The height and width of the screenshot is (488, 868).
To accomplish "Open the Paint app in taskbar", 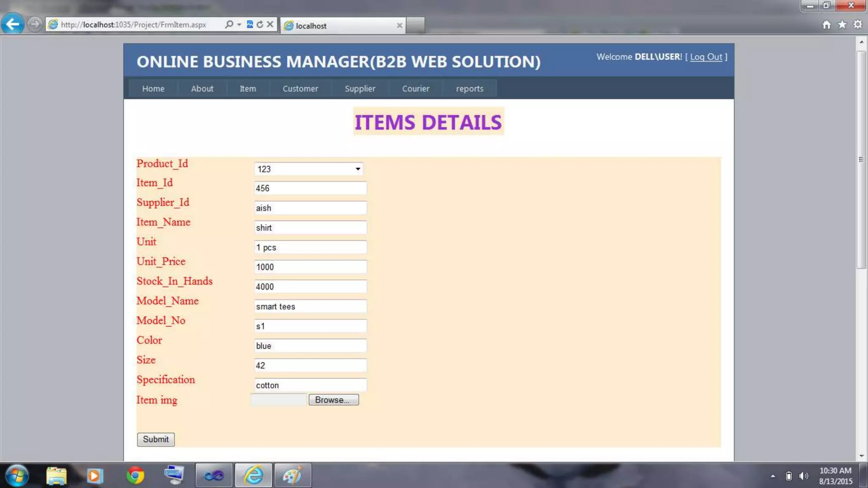I will [x=292, y=475].
